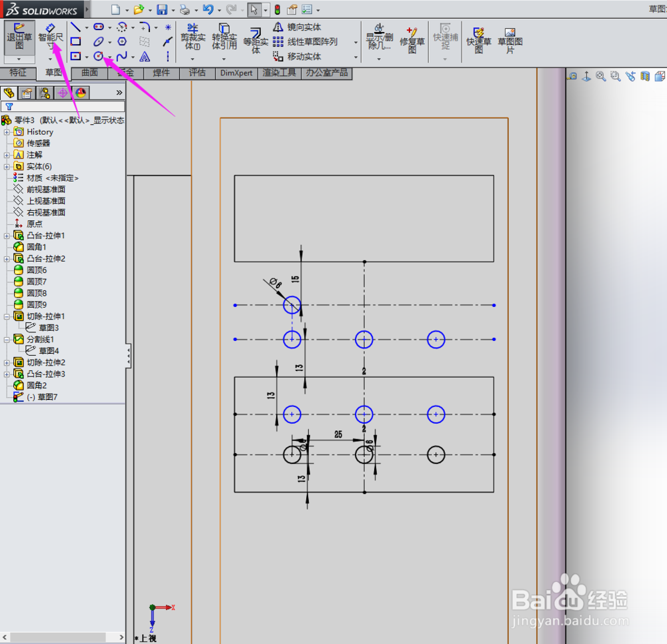Switch to the 办公室产品 tab

pos(327,73)
